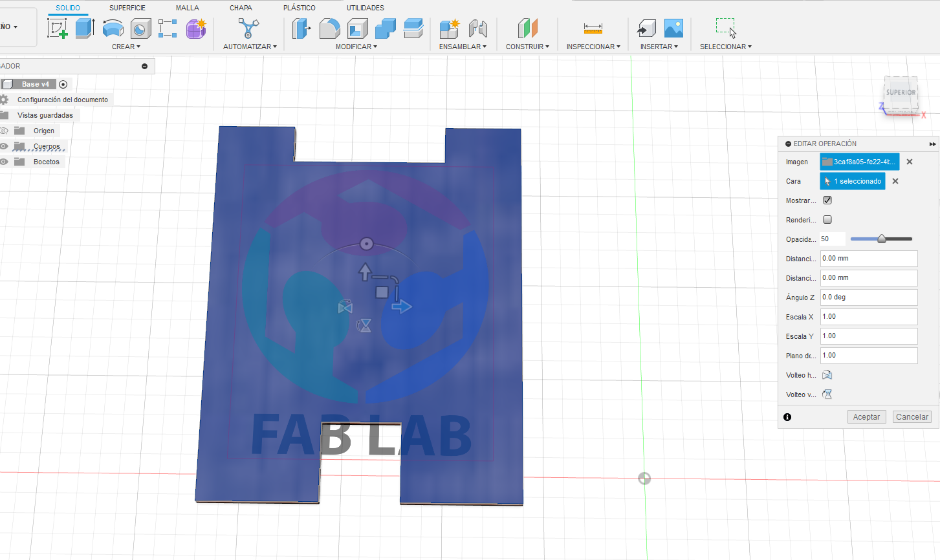
Task: Click the Configuración del documento gear icon
Action: [x=4, y=100]
